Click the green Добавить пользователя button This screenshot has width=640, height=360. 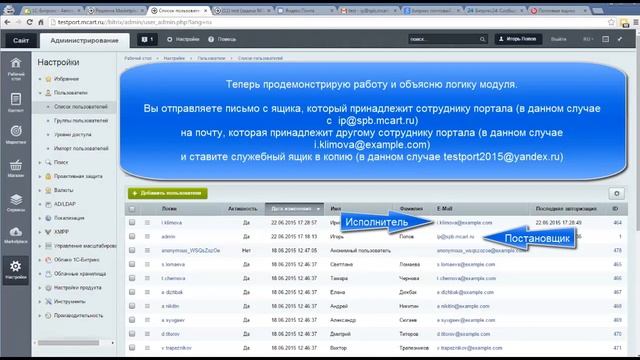[168, 193]
